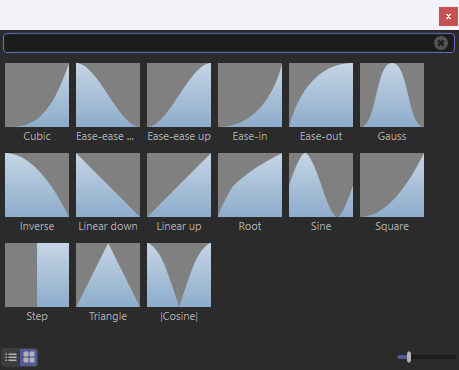Clear the search field text

(x=441, y=43)
